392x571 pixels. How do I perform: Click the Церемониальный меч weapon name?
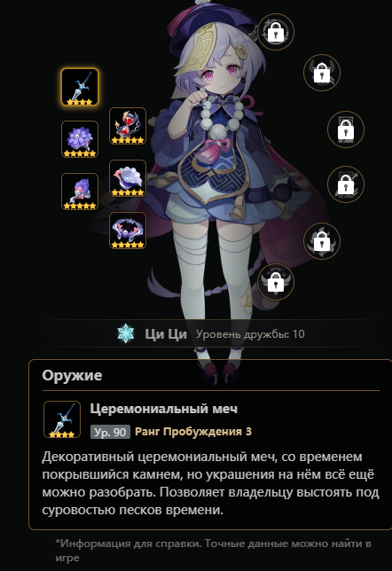click(x=164, y=409)
